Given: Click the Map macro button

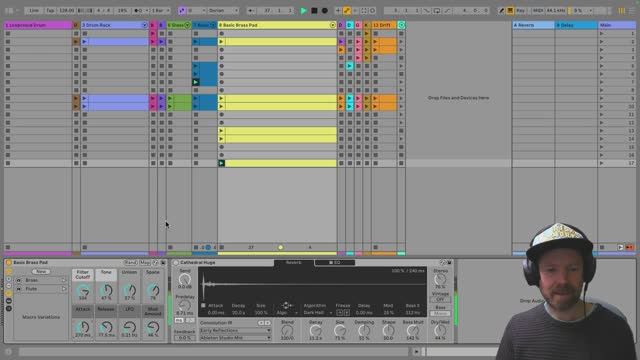Looking at the screenshot, I should [x=144, y=262].
